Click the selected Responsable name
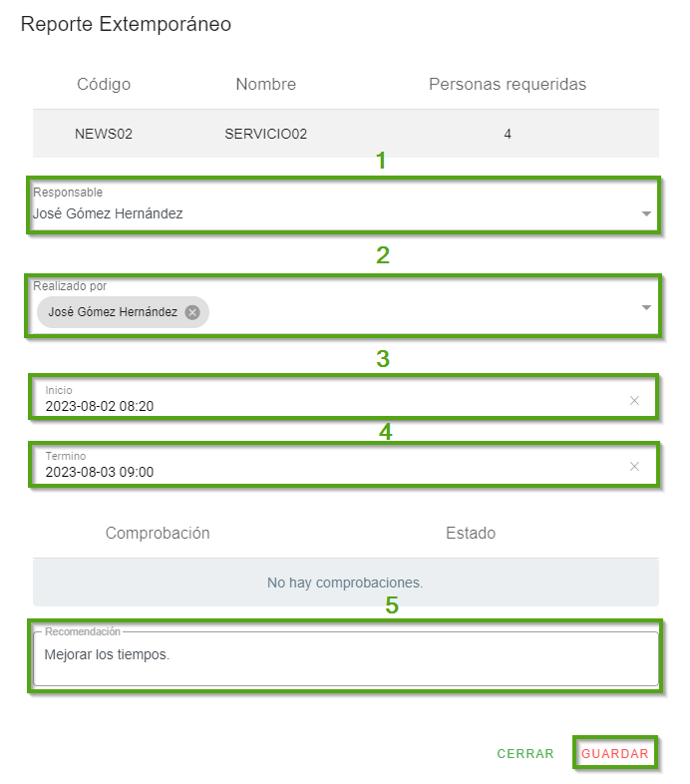Image resolution: width=690 pixels, height=784 pixels. [108, 213]
